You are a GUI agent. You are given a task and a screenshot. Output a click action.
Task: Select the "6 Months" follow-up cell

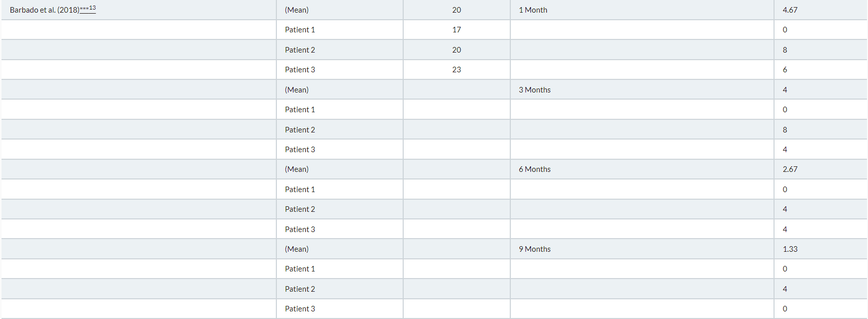(535, 169)
